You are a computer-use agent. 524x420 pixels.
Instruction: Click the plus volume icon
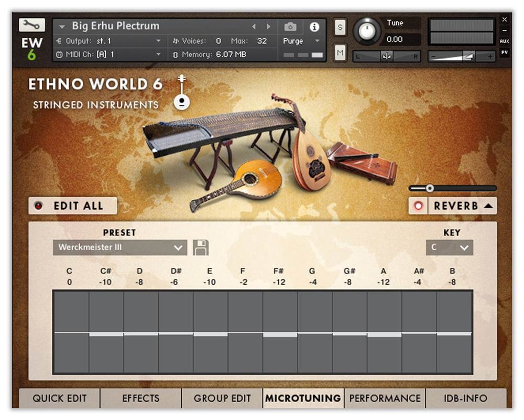[x=489, y=57]
